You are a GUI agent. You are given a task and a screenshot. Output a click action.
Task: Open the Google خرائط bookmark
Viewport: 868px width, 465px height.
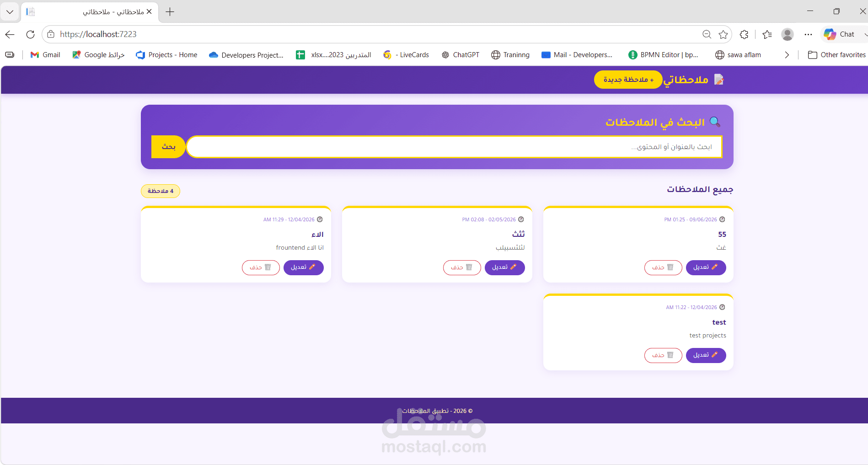(x=98, y=55)
